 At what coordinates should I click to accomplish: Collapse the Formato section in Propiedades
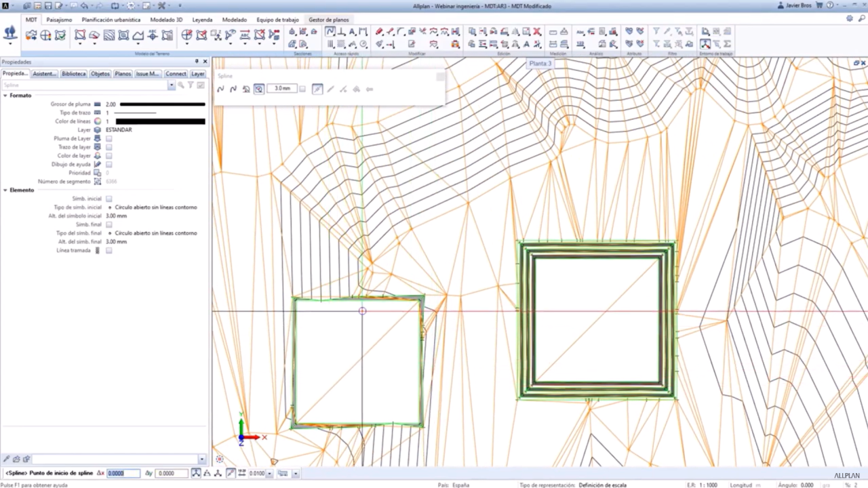5,95
